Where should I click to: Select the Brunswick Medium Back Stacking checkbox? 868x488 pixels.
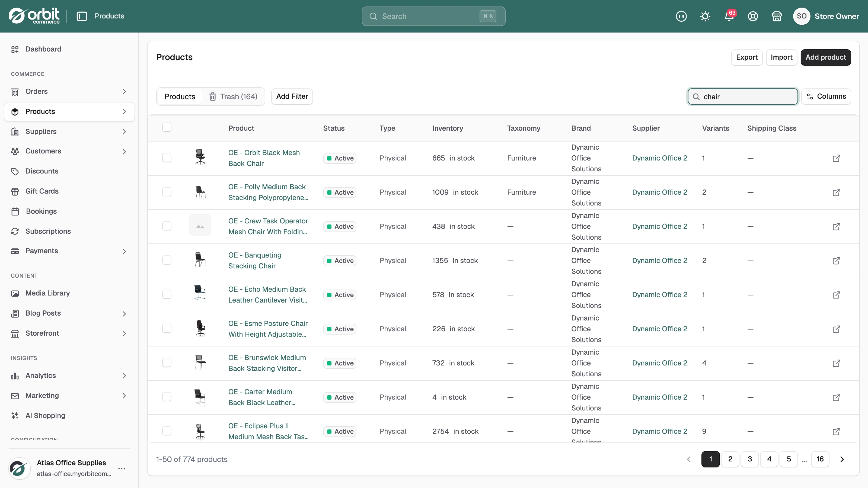pos(167,363)
